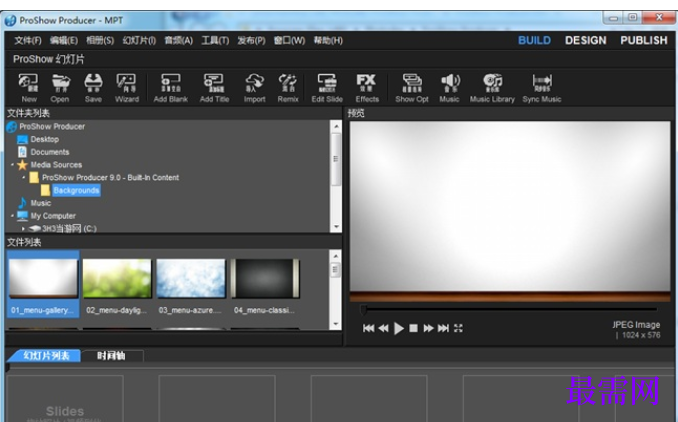
Task: Switch to PUBLISH workspace
Action: coord(644,40)
